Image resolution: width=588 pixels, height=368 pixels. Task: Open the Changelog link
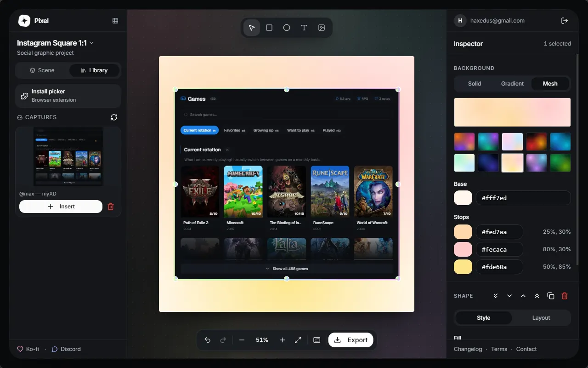coord(468,349)
